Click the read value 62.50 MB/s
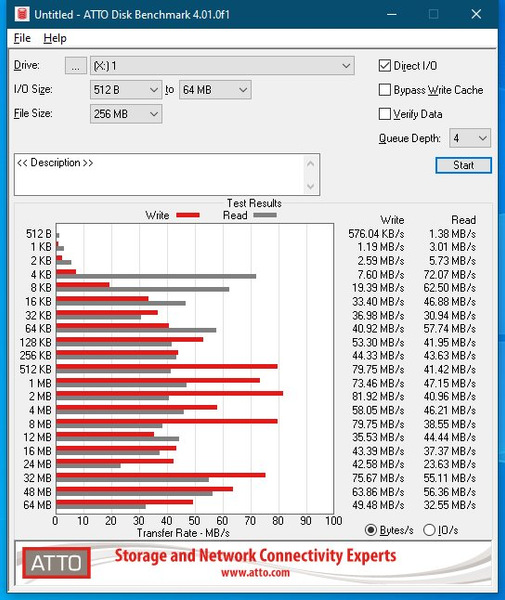 click(450, 288)
